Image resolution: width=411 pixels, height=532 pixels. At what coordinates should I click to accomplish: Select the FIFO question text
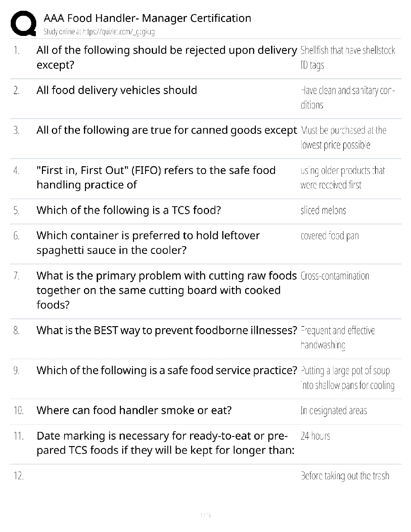click(156, 178)
